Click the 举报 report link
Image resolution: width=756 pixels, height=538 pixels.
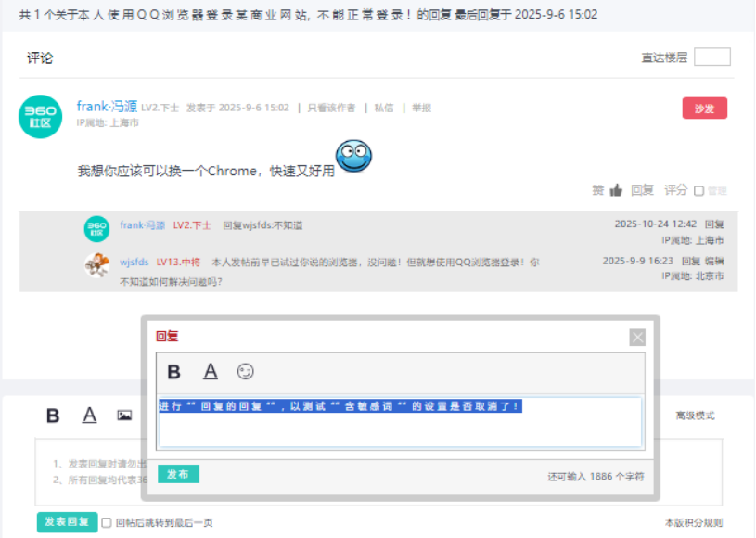point(421,108)
